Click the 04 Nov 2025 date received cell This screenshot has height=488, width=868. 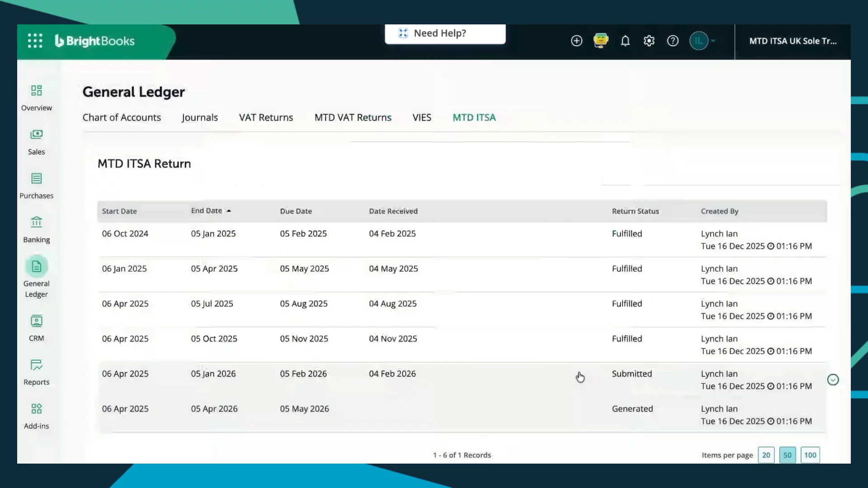click(x=393, y=339)
